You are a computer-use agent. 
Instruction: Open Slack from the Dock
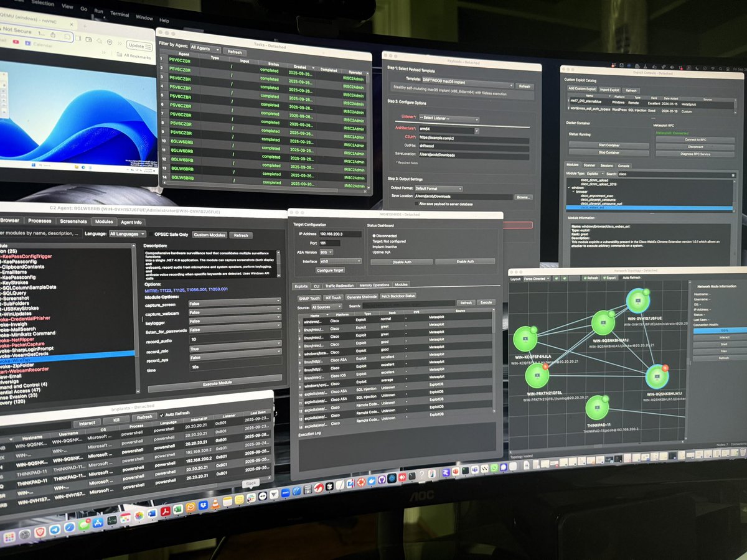tap(251, 498)
